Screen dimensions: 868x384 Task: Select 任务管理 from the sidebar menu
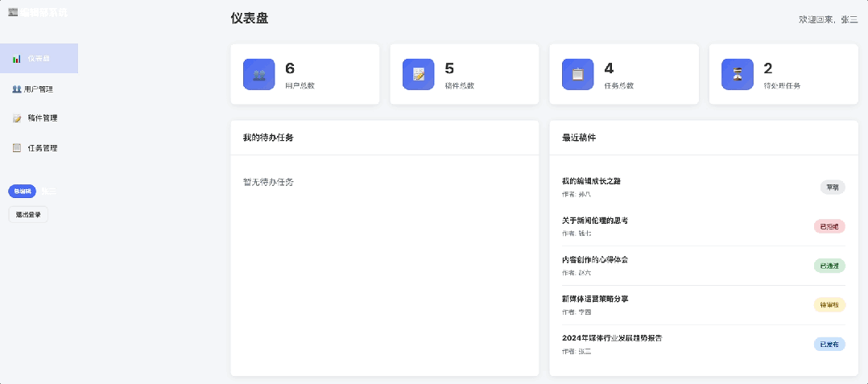point(42,148)
